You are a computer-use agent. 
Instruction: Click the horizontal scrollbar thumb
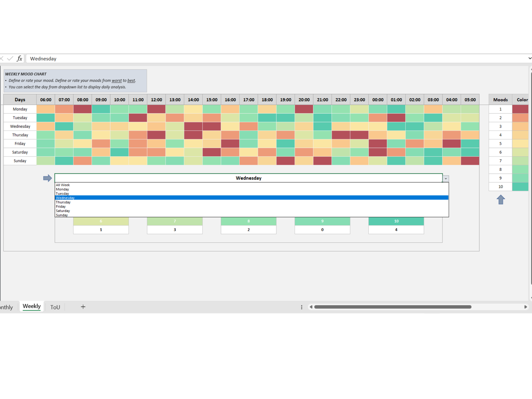pos(392,307)
